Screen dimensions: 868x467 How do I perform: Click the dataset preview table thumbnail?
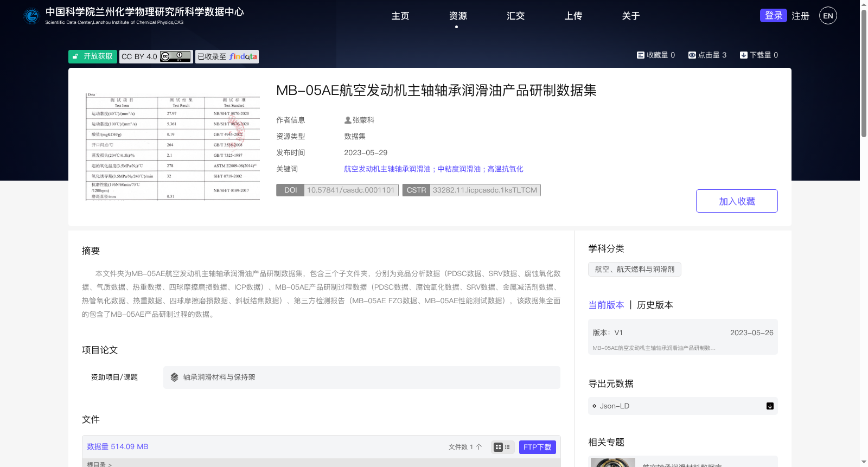point(173,146)
